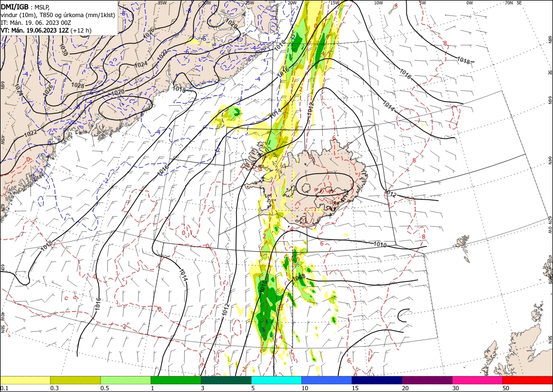This screenshot has height=392, width=553.
Task: Pick the blue 10–15 mm legend swatch
Action: [327, 380]
